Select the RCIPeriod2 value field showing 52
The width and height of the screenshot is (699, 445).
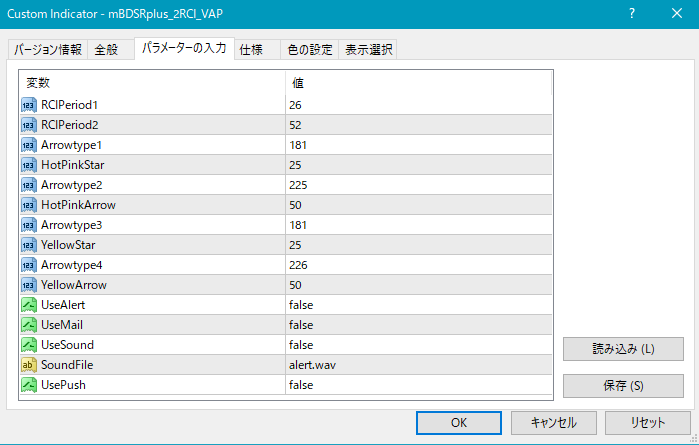(x=418, y=125)
